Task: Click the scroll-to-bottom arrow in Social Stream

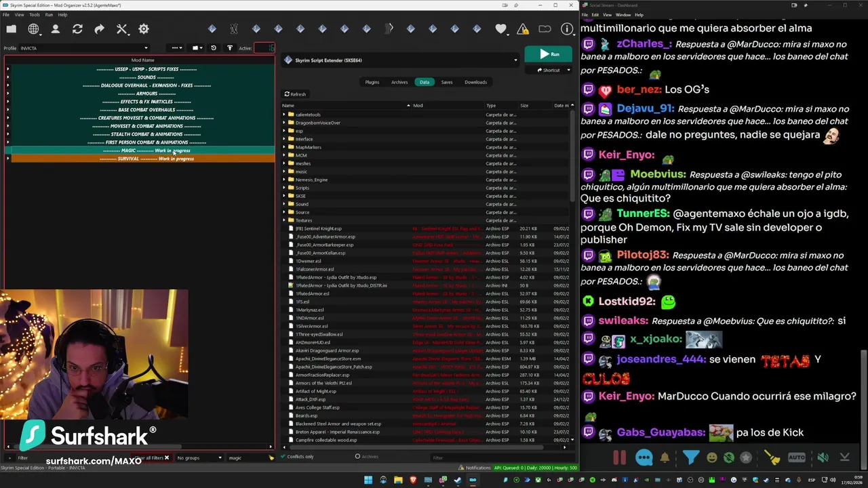Action: [x=844, y=457]
